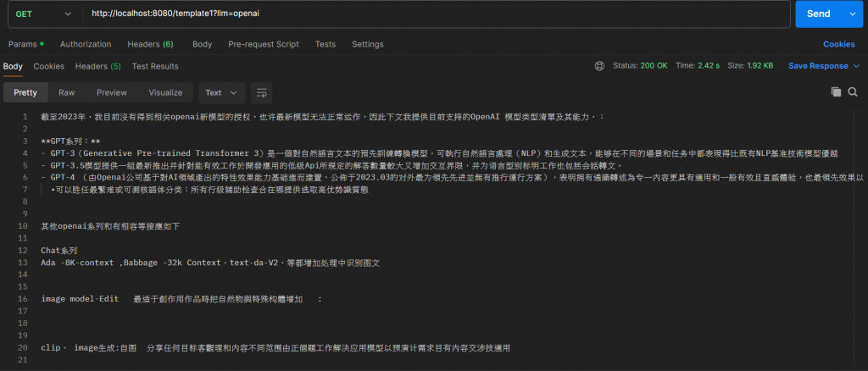Copy the response with the copy icon
The width and height of the screenshot is (868, 371).
click(836, 91)
